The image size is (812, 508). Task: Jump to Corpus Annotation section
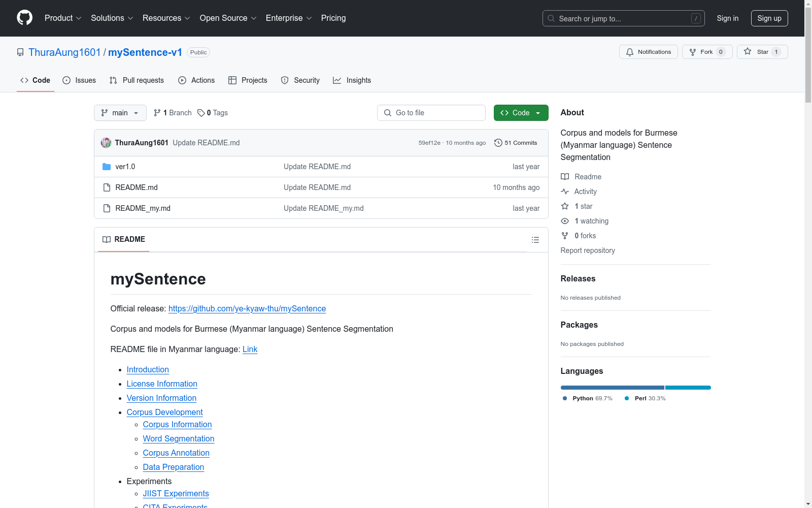tap(176, 453)
